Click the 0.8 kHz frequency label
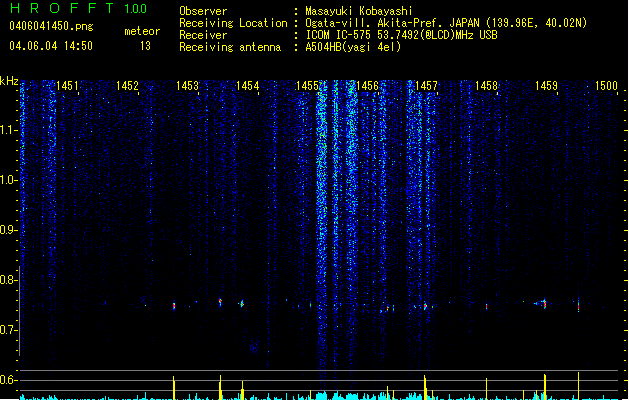 pyautogui.click(x=9, y=280)
